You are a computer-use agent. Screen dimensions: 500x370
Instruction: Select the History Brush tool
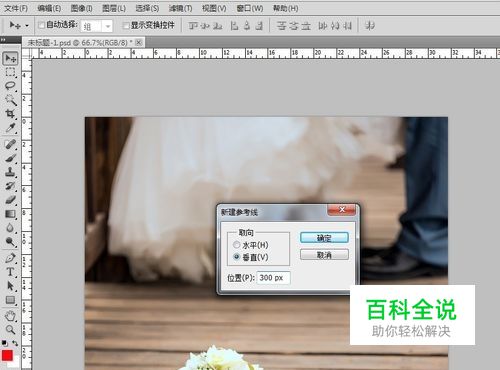click(10, 186)
